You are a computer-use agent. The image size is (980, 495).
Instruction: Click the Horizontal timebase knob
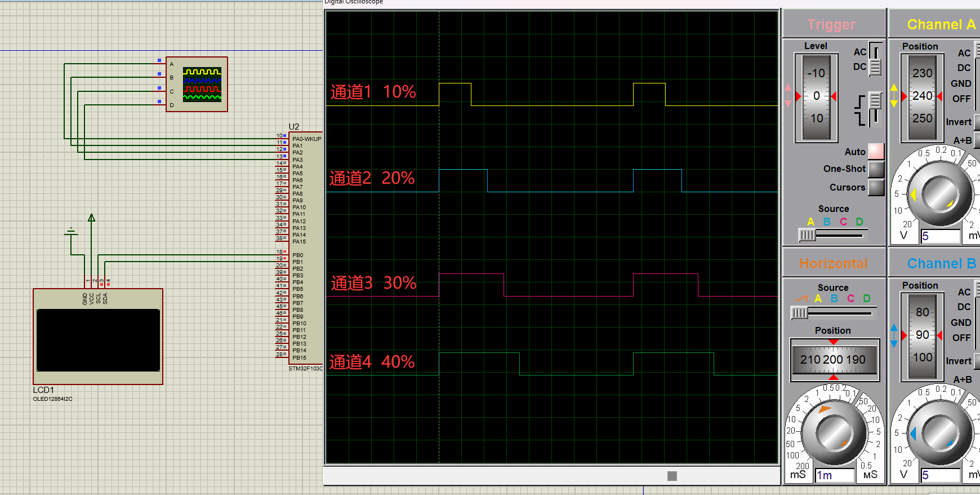click(834, 433)
